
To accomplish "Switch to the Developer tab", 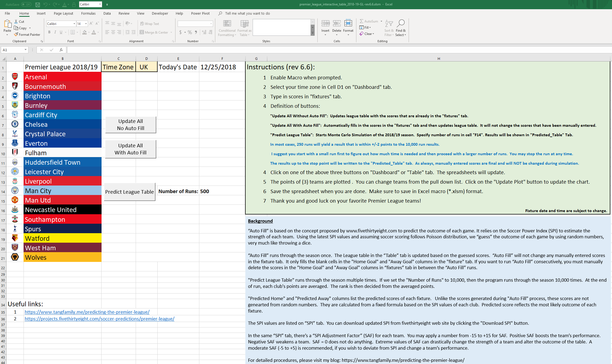I will coord(160,13).
